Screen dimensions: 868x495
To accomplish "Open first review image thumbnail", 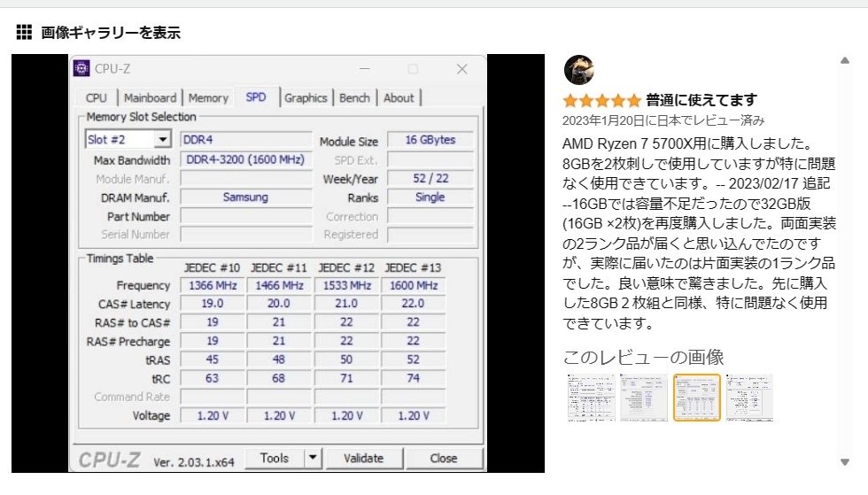I will tap(592, 398).
